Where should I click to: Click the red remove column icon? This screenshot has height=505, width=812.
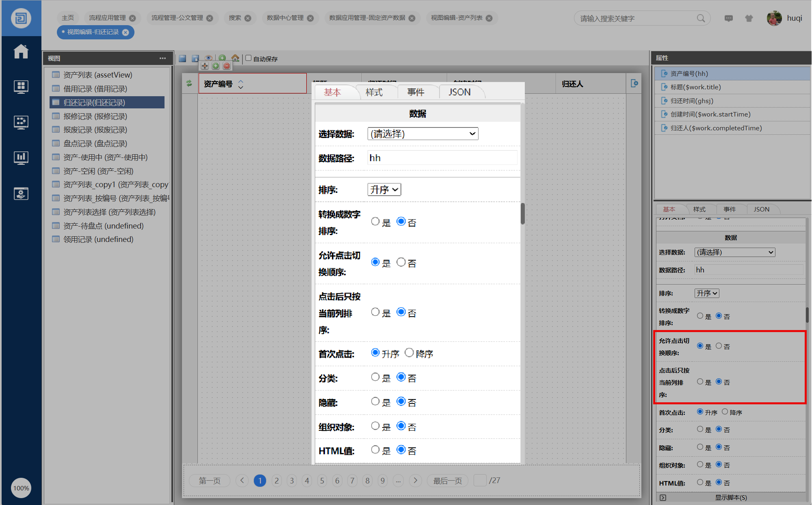coord(227,66)
